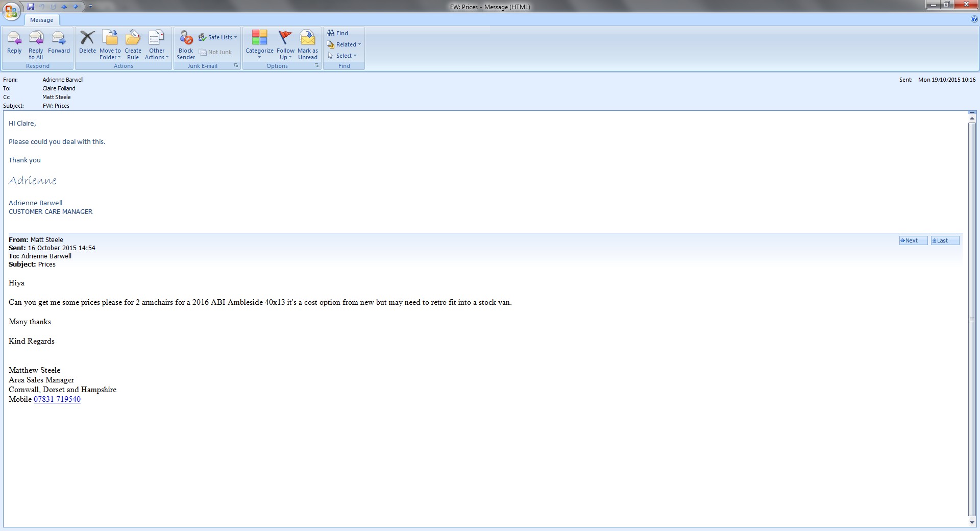Open the Office button menu
The width and height of the screenshot is (980, 531).
click(x=11, y=10)
